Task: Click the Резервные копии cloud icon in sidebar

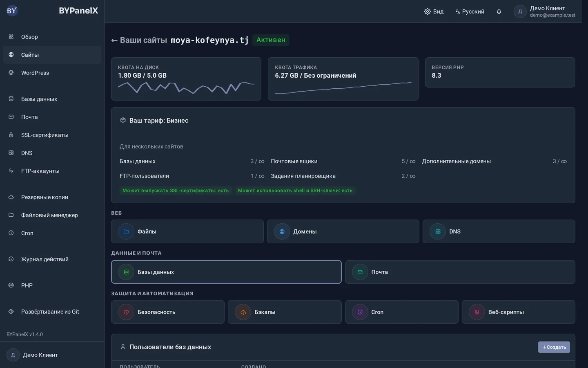Action: coord(11,197)
